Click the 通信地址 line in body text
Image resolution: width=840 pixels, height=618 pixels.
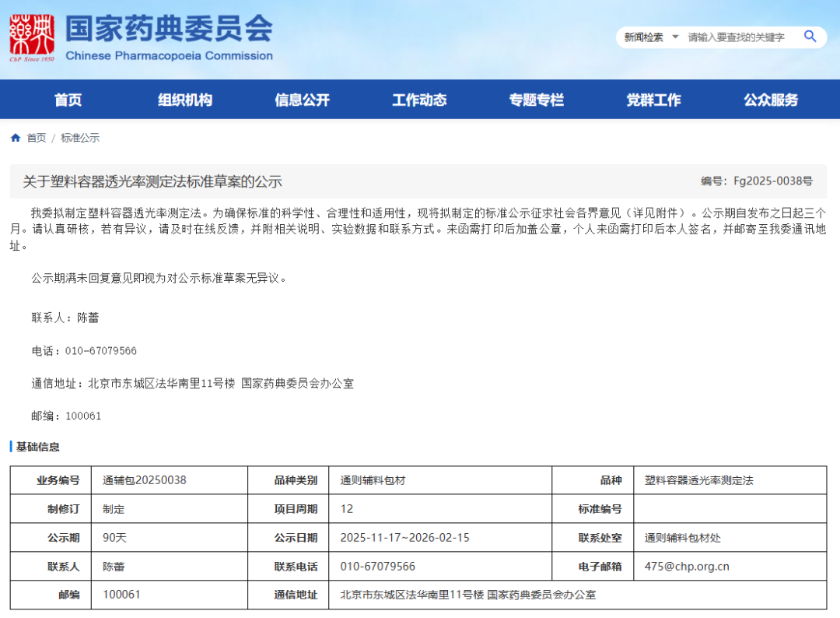(x=192, y=383)
